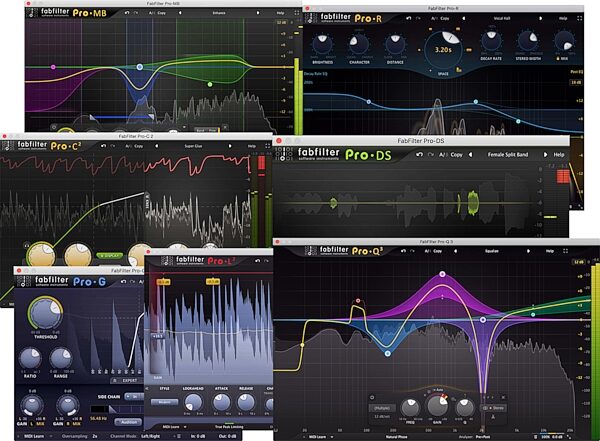Copy A/B state in Pro-DS
The height and width of the screenshot is (441, 600).
tap(456, 155)
